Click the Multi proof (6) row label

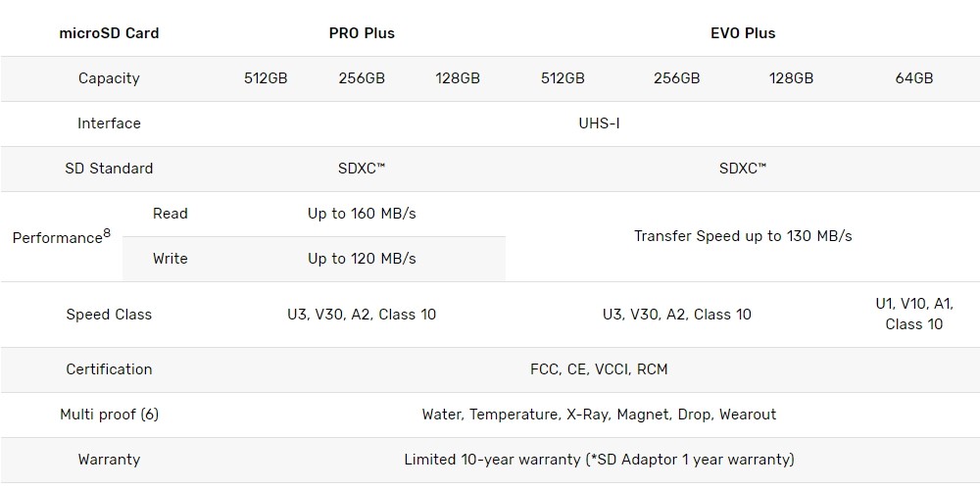click(x=109, y=415)
